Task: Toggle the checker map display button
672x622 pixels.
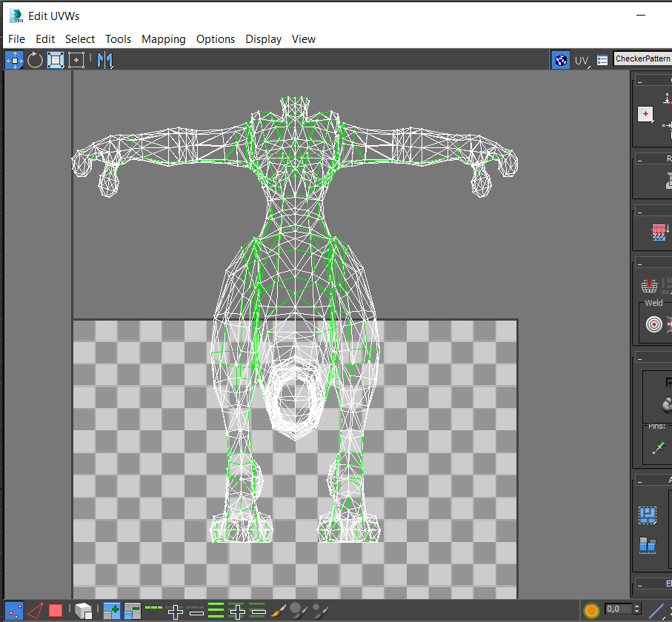Action: (x=561, y=61)
